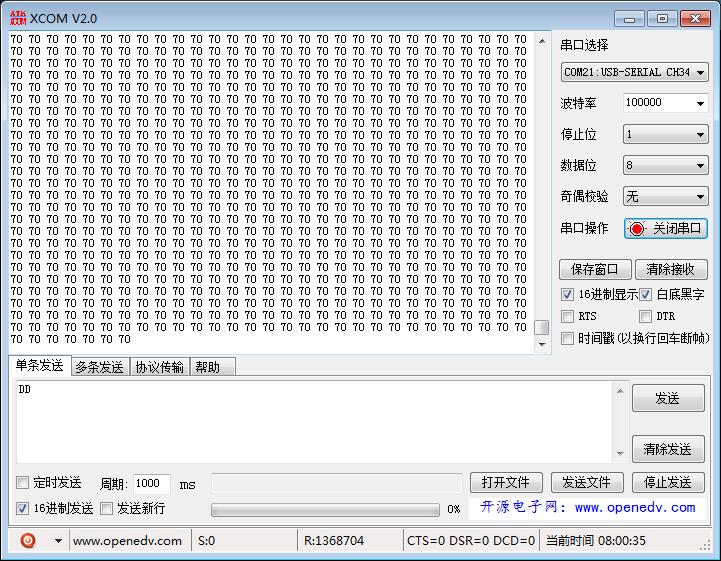Enable the 时间戳 timestamp checkbox
The height and width of the screenshot is (561, 721).
coord(567,338)
